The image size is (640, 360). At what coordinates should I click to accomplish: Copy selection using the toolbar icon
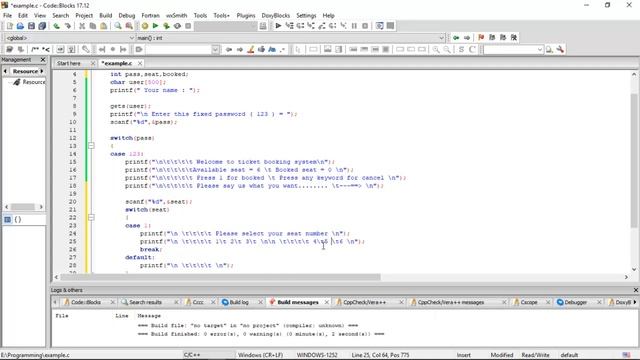point(93,26)
